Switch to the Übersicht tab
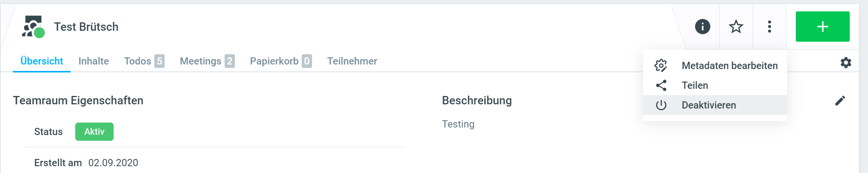 [x=42, y=61]
